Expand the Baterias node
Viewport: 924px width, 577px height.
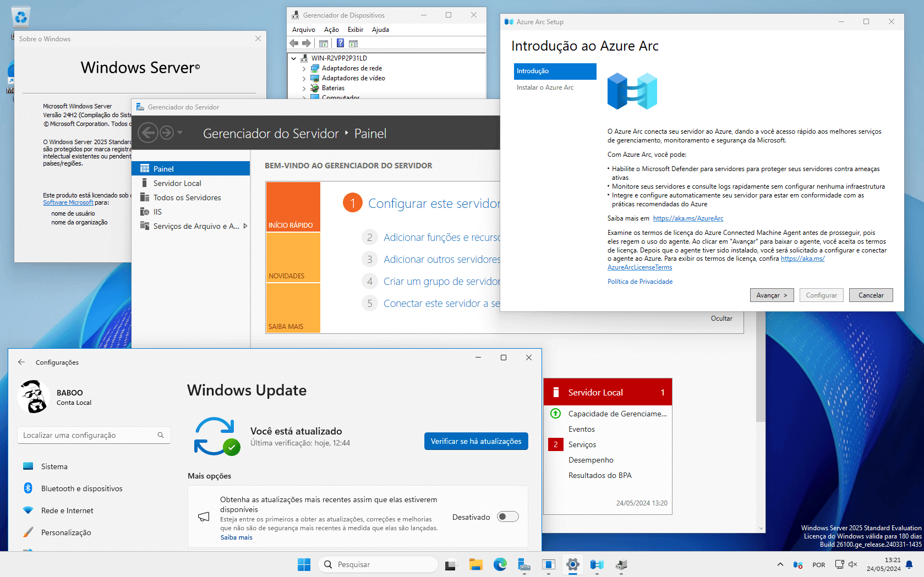[304, 88]
